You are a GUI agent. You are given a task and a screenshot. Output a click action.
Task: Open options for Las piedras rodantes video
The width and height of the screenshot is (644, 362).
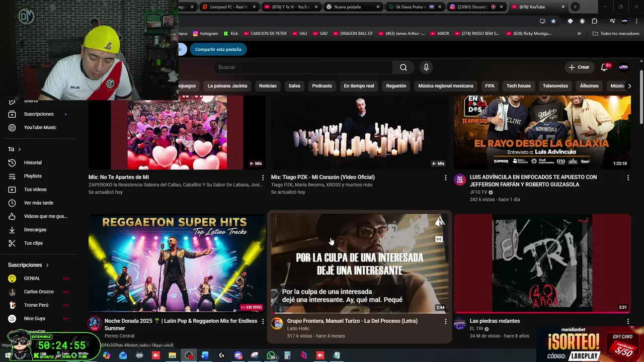(x=628, y=321)
